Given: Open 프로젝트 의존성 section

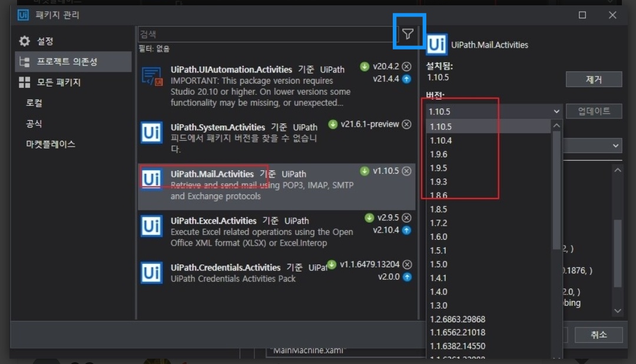Looking at the screenshot, I should [x=73, y=62].
